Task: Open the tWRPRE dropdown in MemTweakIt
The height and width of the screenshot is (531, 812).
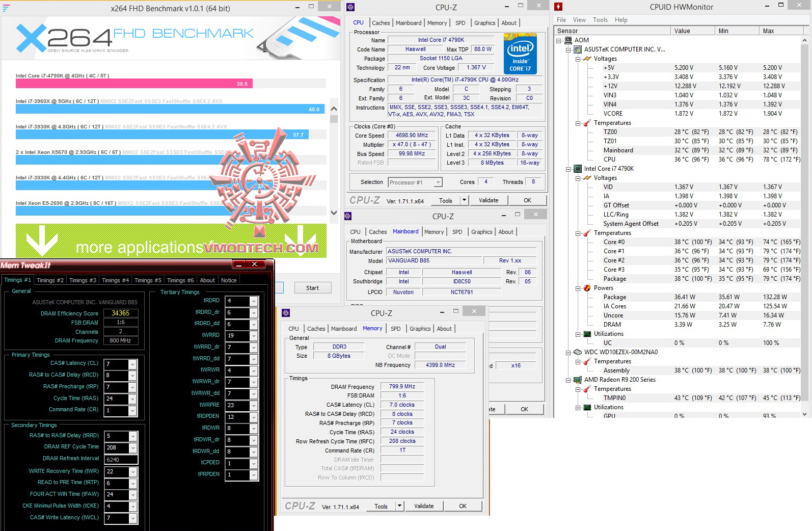Action: click(x=254, y=406)
